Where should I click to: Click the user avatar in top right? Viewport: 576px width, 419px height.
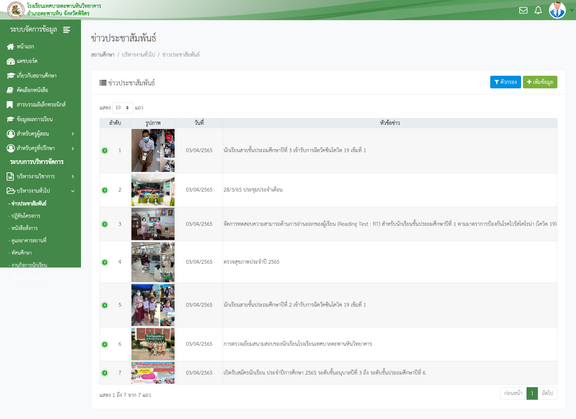[x=557, y=10]
